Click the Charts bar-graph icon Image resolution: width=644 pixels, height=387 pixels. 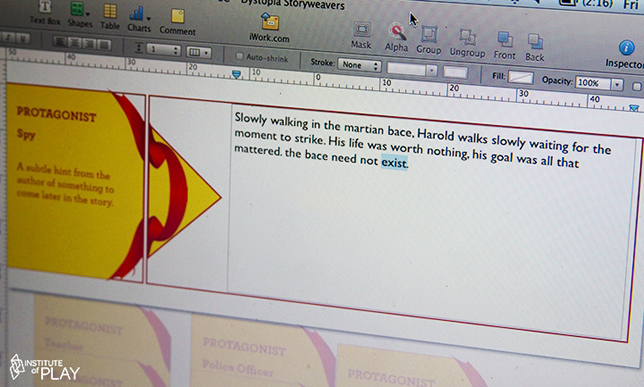pyautogui.click(x=136, y=14)
